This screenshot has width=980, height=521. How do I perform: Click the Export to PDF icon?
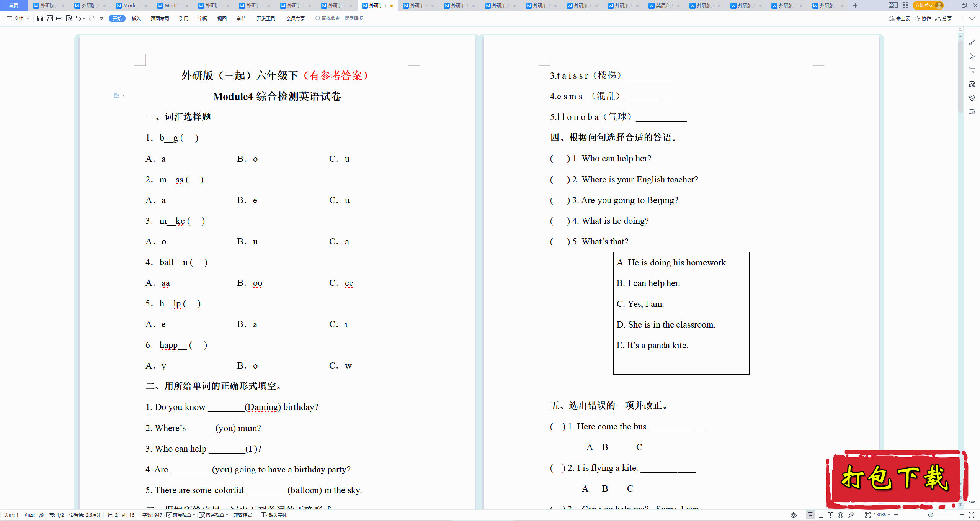pos(50,18)
